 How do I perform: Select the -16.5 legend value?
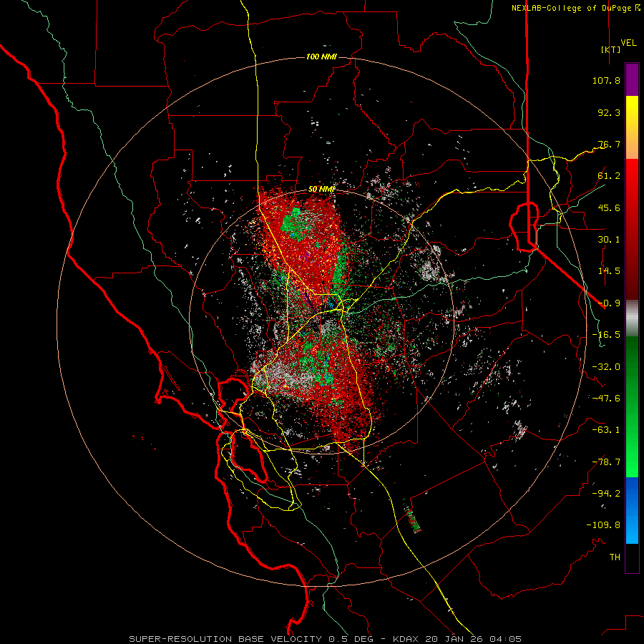[x=606, y=335]
